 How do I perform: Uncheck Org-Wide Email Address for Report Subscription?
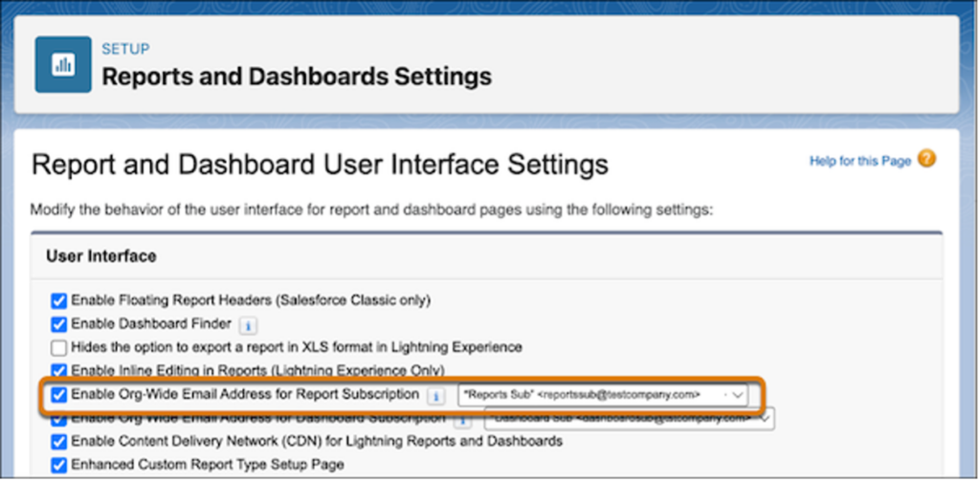[58, 395]
